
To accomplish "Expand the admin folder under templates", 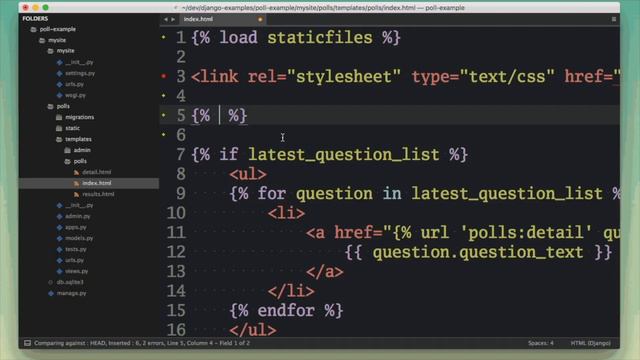I will coord(67,150).
